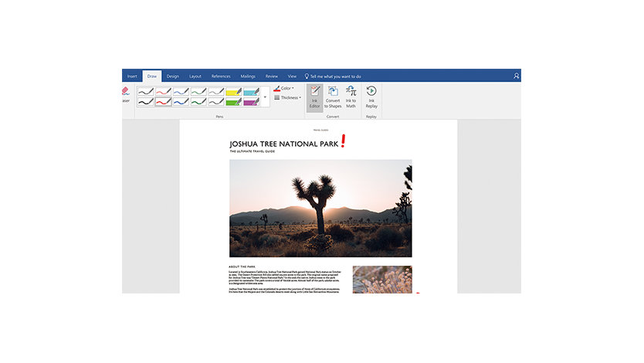Pick the thick green pen
The height and width of the screenshot is (363, 644).
tap(198, 101)
